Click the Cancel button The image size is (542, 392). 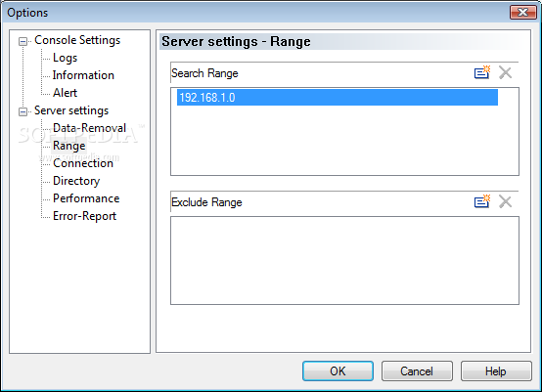click(417, 371)
